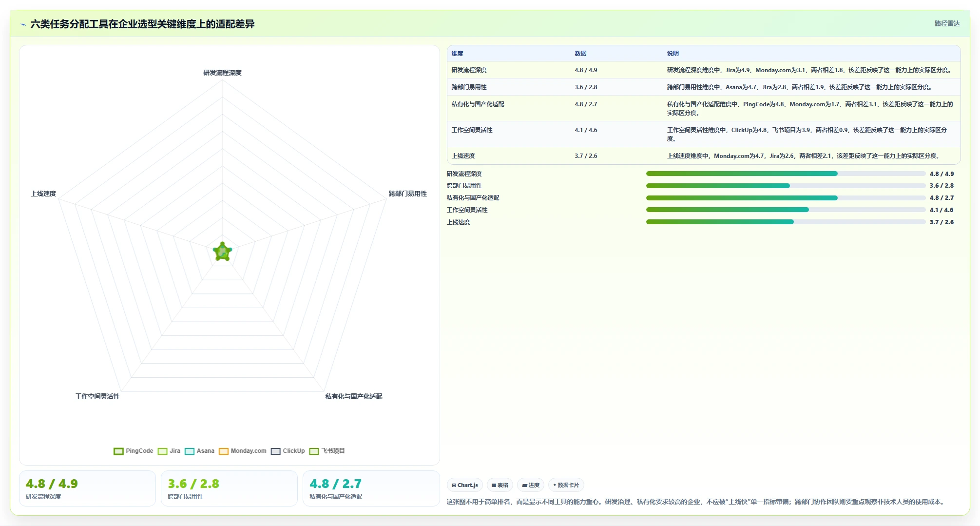Screen dimensions: 980x526
Task: Click progress value label 4.1 / 4.6
Action: click(x=942, y=210)
